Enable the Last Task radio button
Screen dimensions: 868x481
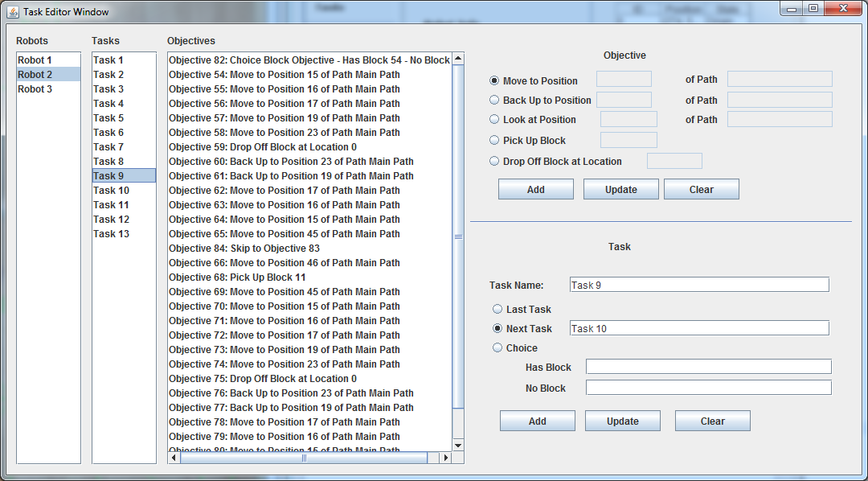tap(497, 309)
